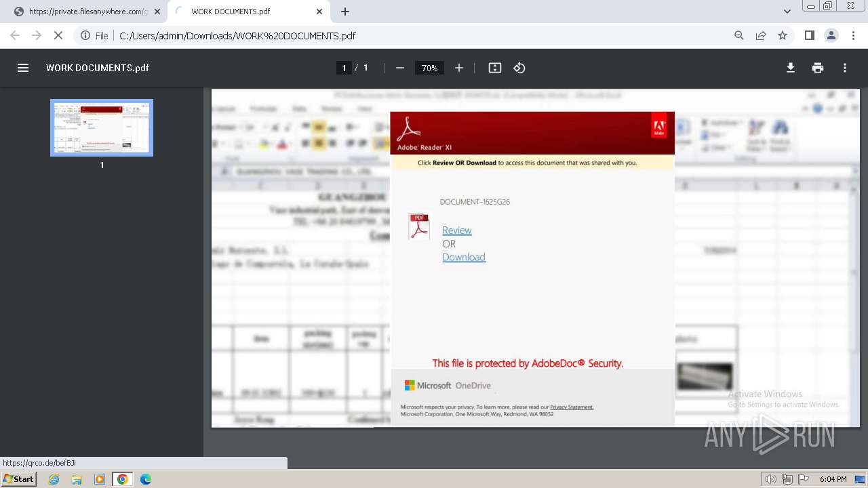Click the PDF file icon beside Review
Screen dimensions: 868x488
(419, 226)
